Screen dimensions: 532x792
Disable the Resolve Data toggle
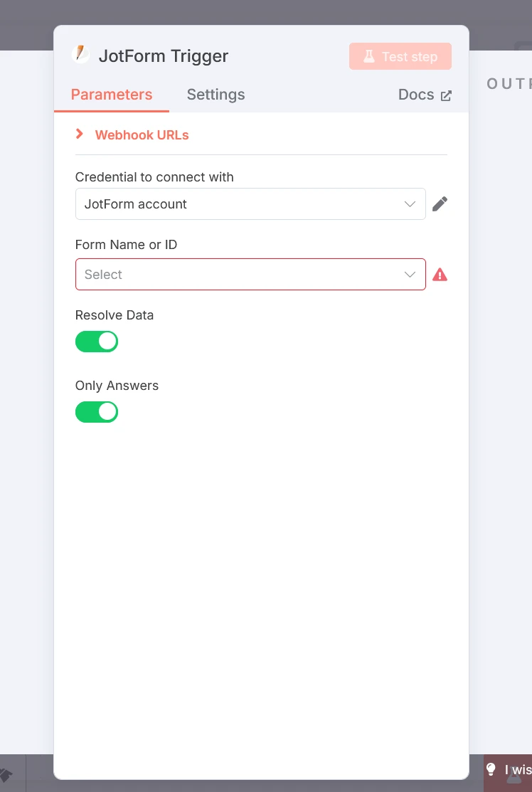click(x=97, y=342)
